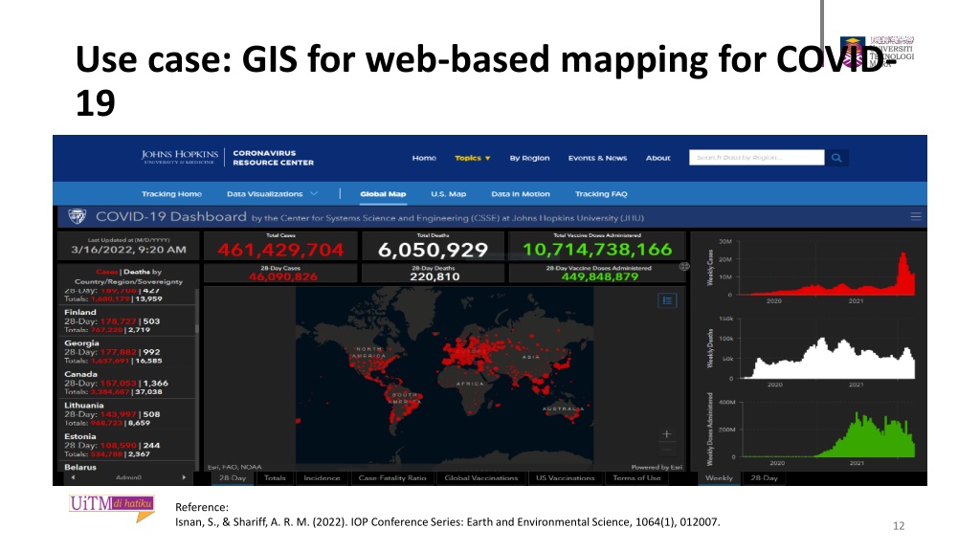Open the Global Map tab
This screenshot has height=551, width=980.
383,194
